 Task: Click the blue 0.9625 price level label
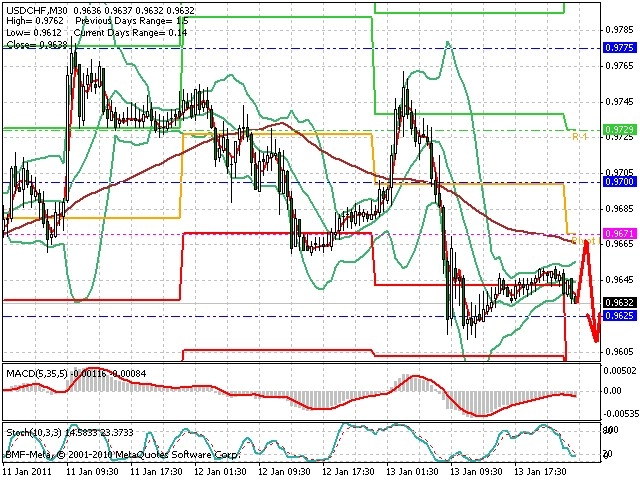620,316
